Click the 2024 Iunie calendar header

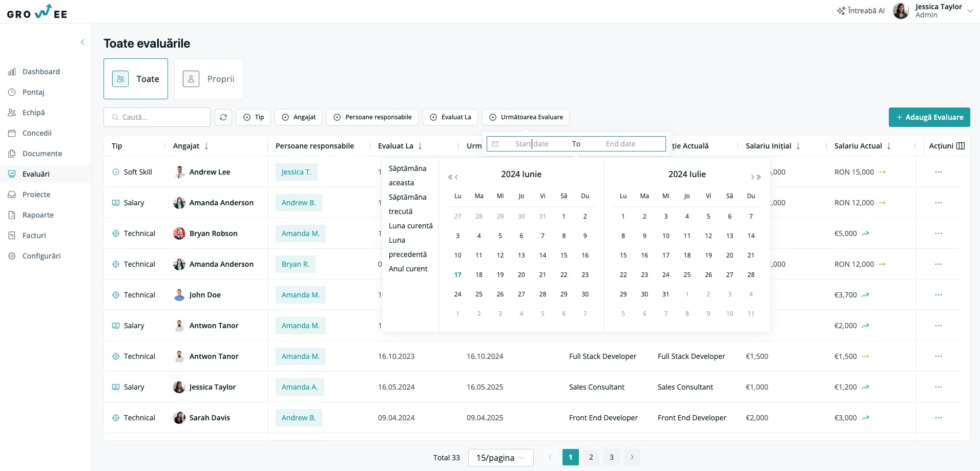tap(521, 174)
